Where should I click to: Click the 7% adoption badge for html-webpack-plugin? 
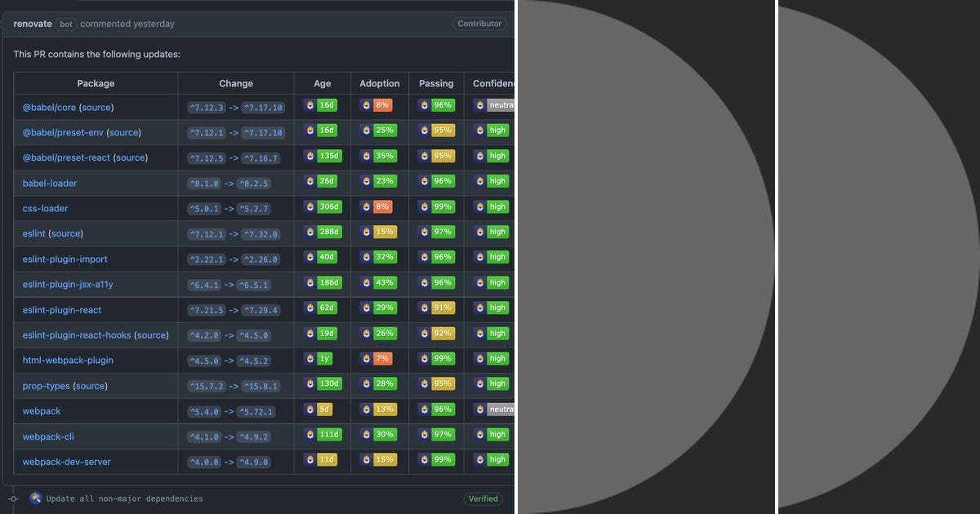376,358
